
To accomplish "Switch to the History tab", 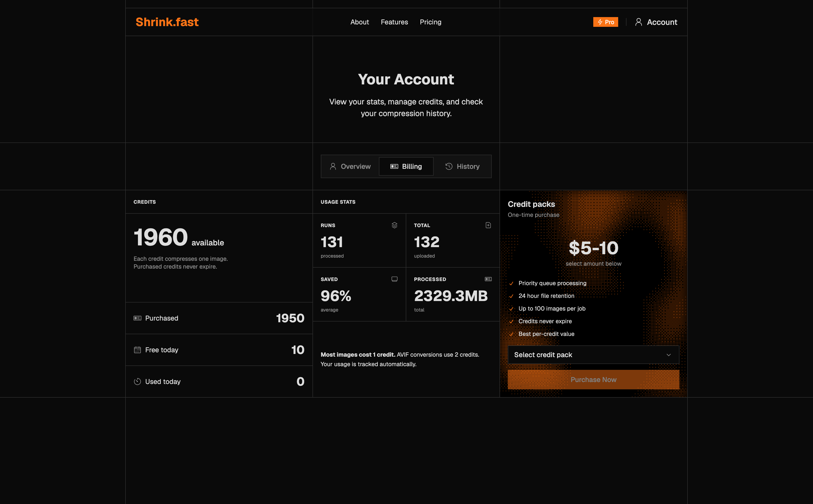I will tap(462, 166).
